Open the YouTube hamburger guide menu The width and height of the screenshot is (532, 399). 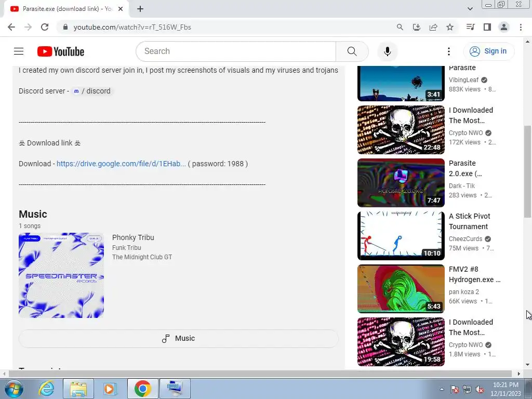tap(19, 51)
